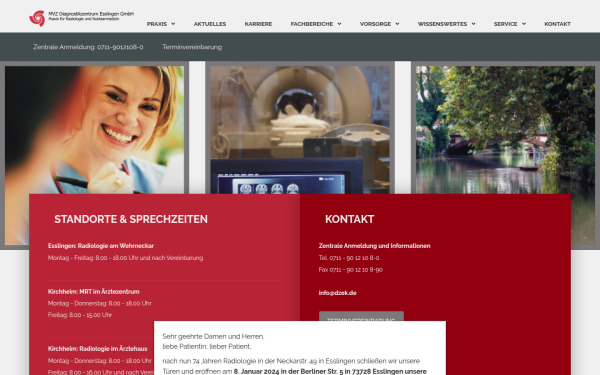The height and width of the screenshot is (375, 600).
Task: Open the Wissenswertes menu
Action: click(x=442, y=24)
